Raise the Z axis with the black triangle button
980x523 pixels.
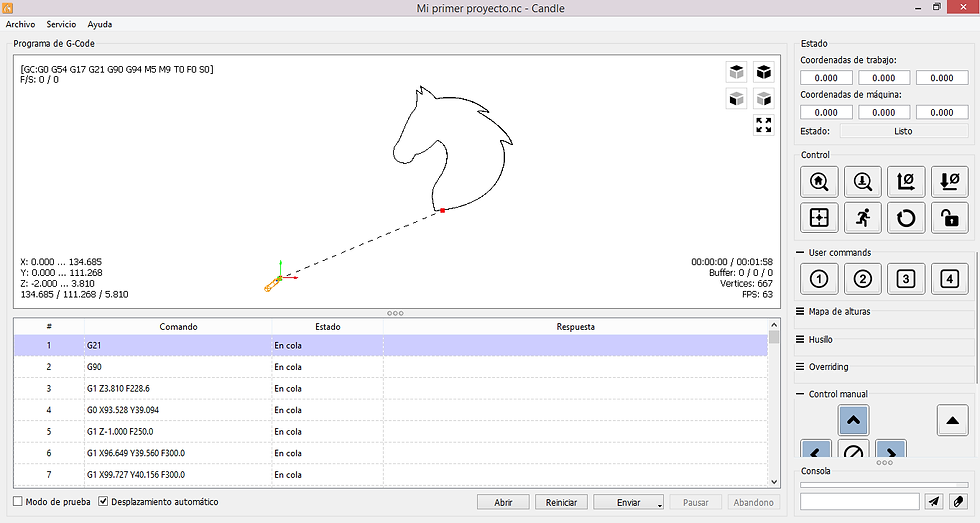[x=952, y=420]
